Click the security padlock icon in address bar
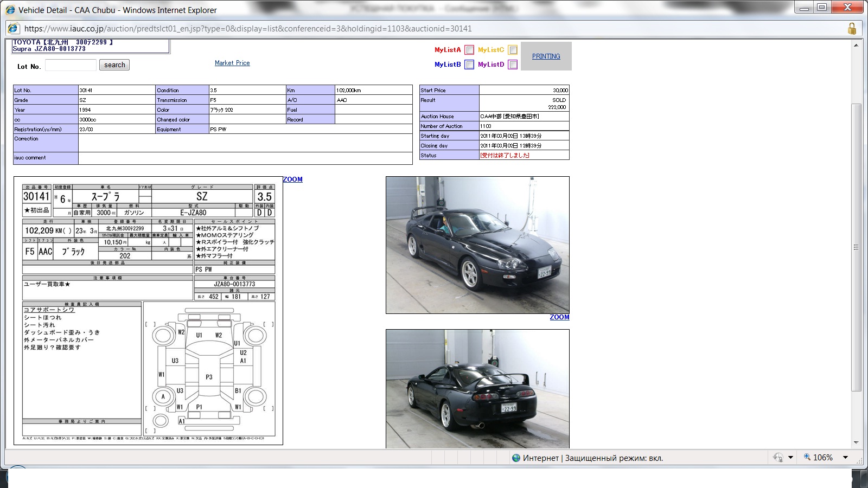868x488 pixels. (x=852, y=29)
